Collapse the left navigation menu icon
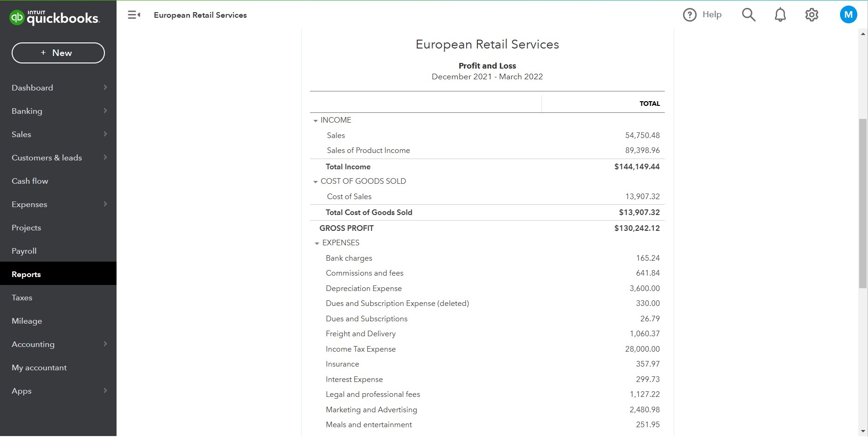This screenshot has height=437, width=868. click(134, 15)
